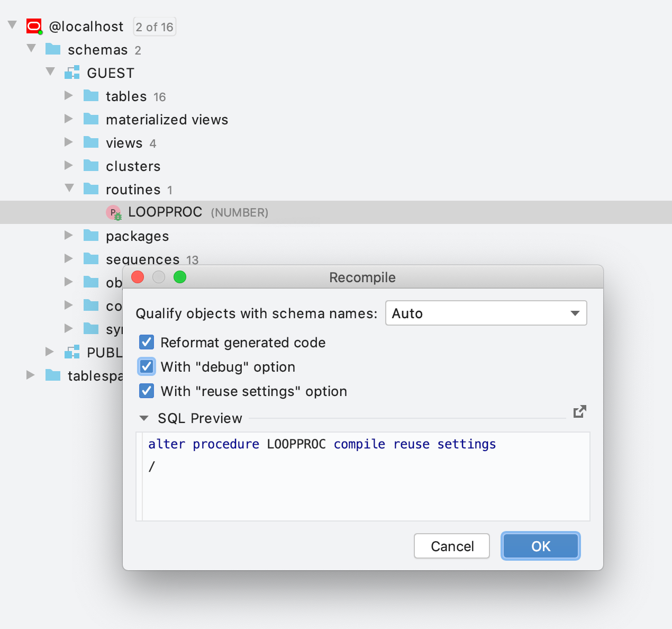Select the clusters tree item
672x629 pixels.
(133, 166)
